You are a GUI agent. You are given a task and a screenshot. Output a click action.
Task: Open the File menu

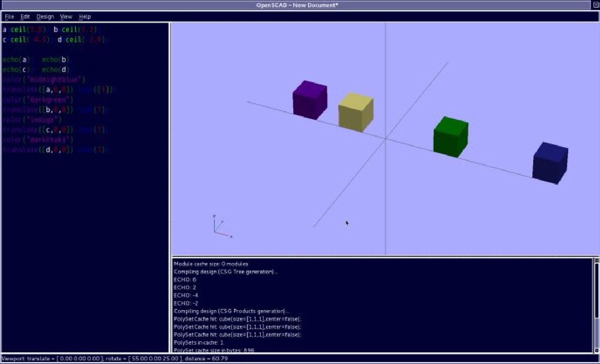pyautogui.click(x=9, y=17)
